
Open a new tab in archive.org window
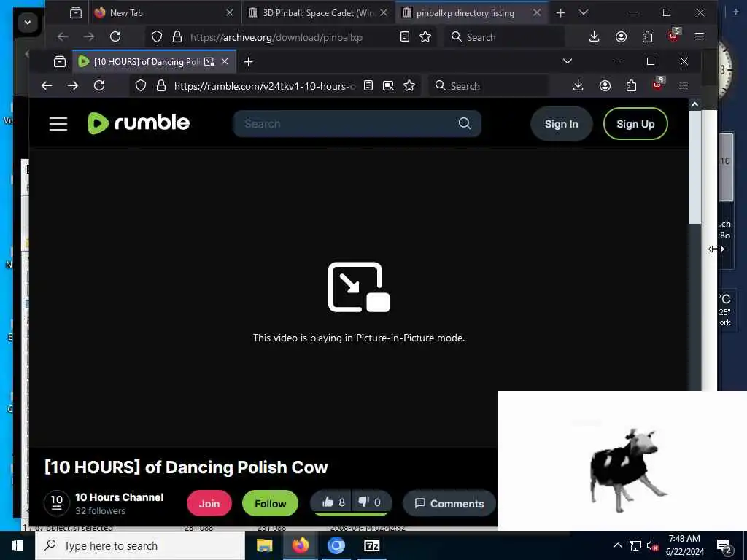(x=561, y=13)
